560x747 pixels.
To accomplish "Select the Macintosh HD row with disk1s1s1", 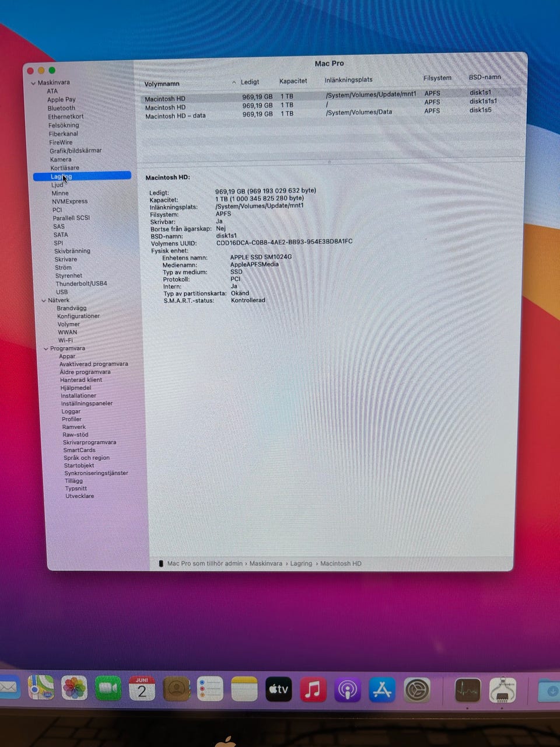I will pyautogui.click(x=330, y=104).
